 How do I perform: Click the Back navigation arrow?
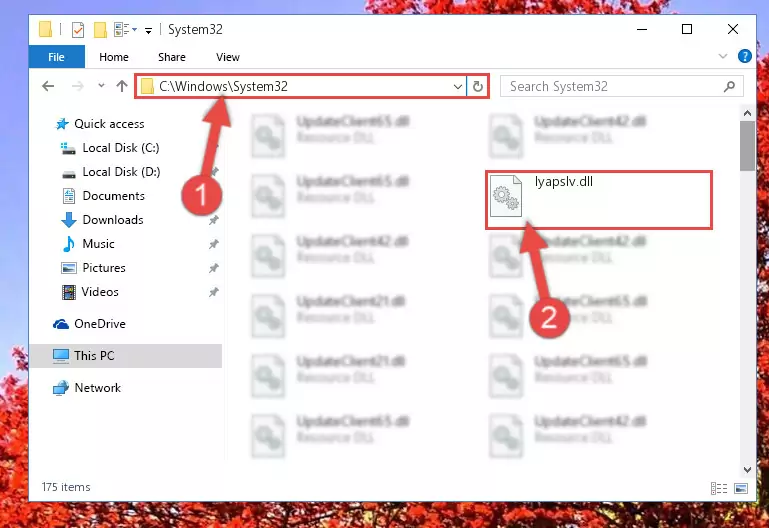(x=48, y=86)
